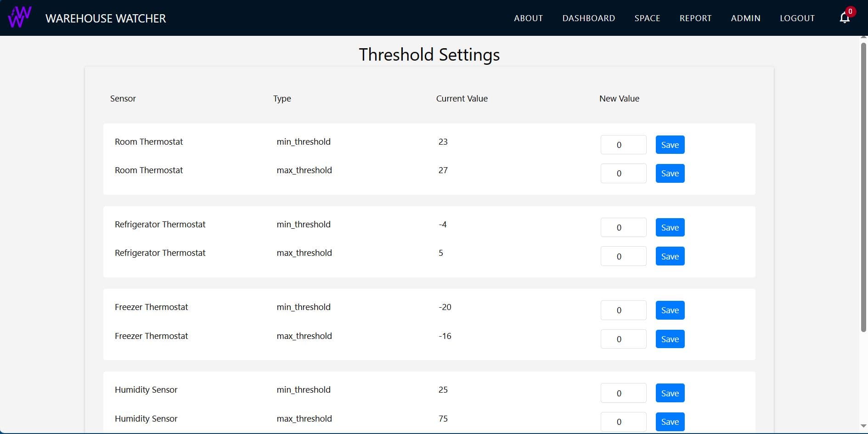This screenshot has height=434, width=868.
Task: Open the notification bell icon
Action: pos(845,18)
